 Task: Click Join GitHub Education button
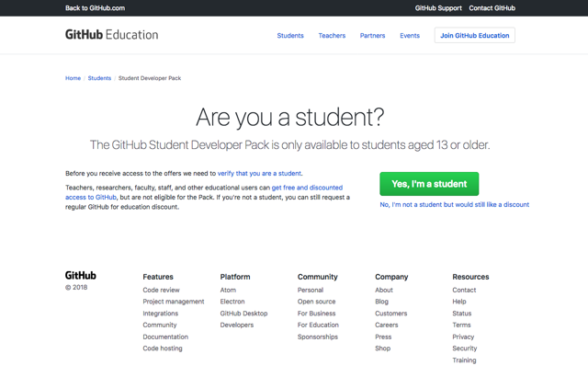click(475, 35)
